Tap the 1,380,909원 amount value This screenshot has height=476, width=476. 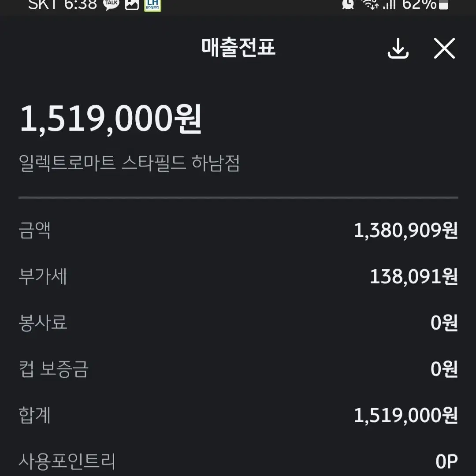tap(406, 231)
